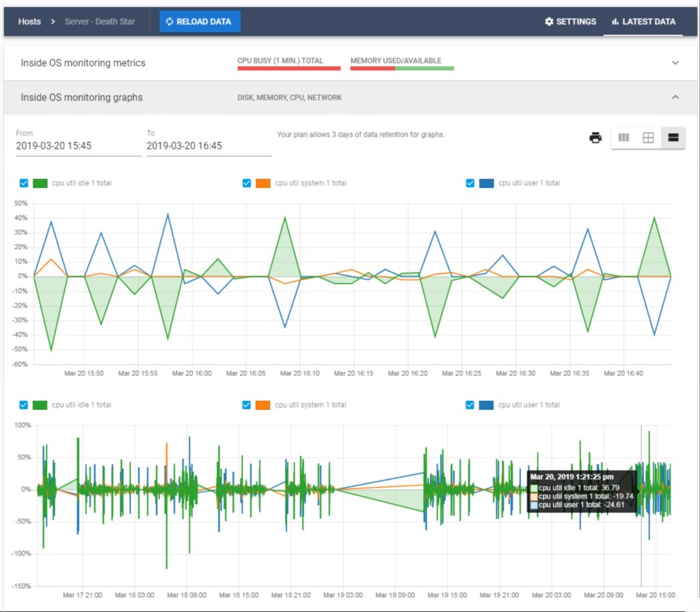The height and width of the screenshot is (612, 700).
Task: Uncheck cpu util idle in bottom graph
Action: (24, 404)
